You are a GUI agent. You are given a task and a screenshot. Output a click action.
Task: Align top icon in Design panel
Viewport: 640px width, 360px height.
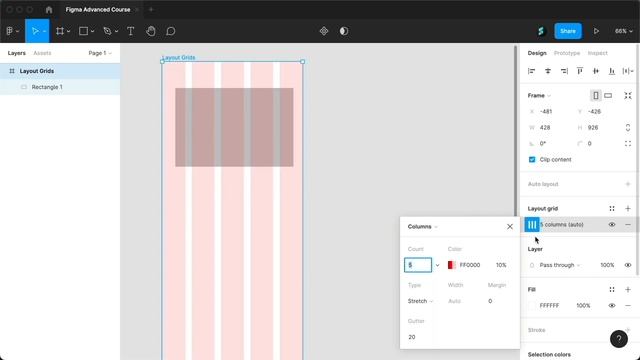pos(580,71)
